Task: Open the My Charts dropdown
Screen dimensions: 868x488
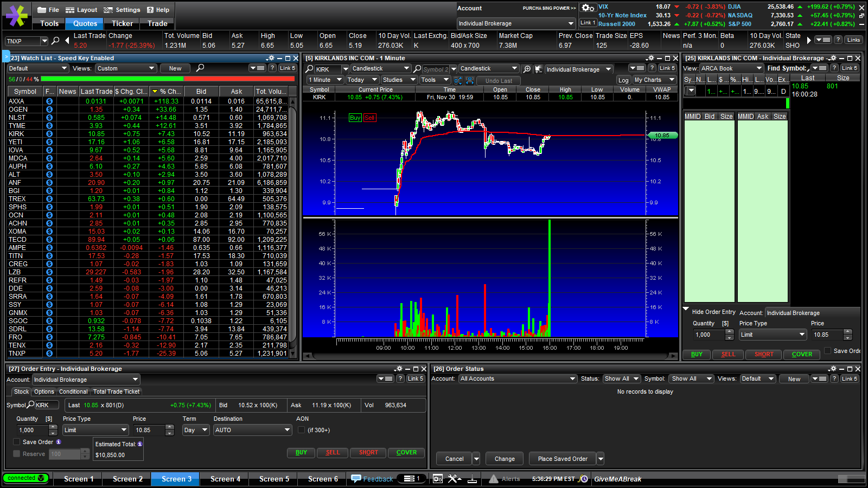Action: point(654,80)
